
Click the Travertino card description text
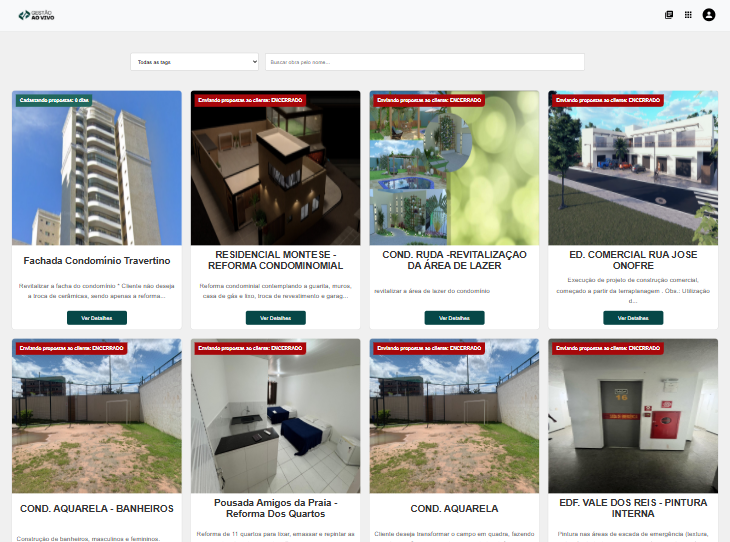point(97,291)
